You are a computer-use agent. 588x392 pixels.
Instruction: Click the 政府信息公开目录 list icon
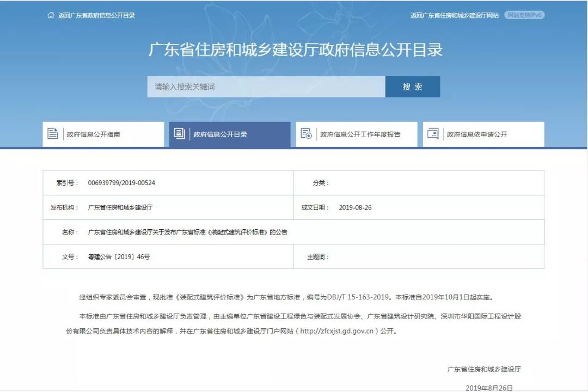(x=180, y=133)
